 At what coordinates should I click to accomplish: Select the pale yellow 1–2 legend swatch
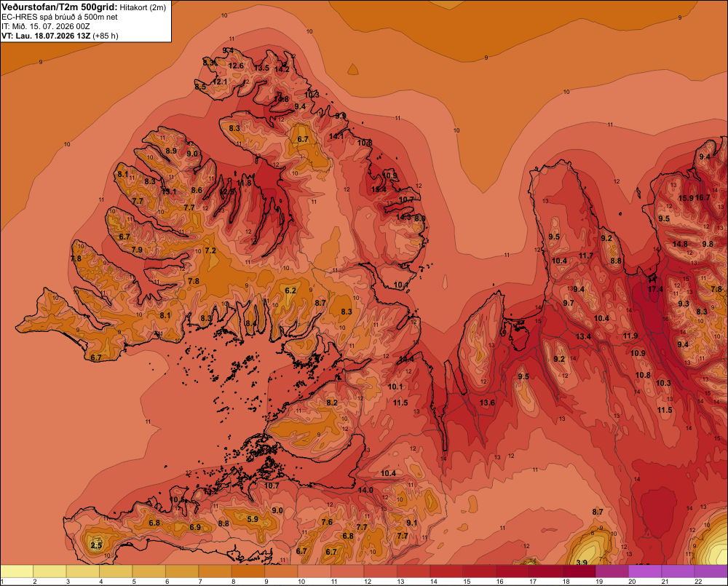(x=17, y=571)
